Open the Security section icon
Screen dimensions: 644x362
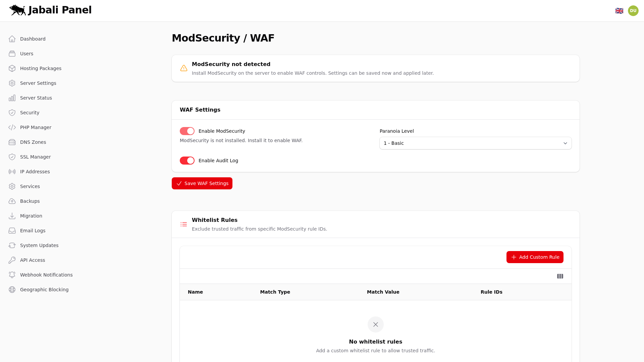click(12, 112)
